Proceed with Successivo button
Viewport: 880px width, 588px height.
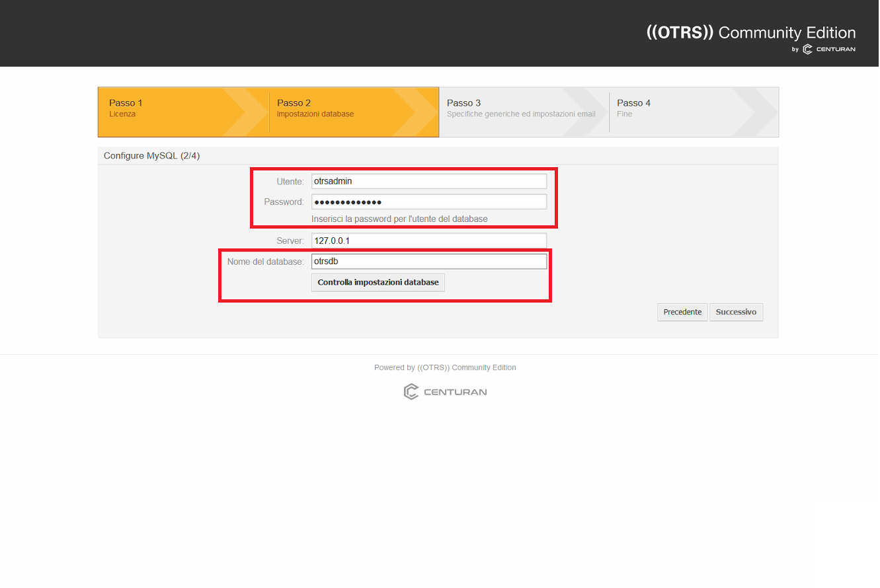click(x=736, y=312)
